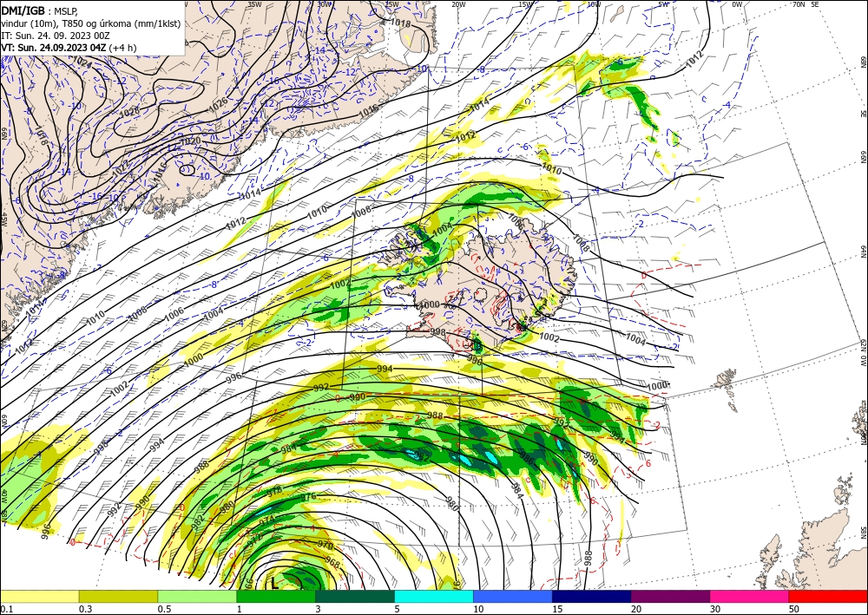Click the 'L' low pressure center marker
This screenshot has height=615, width=868.
[274, 582]
